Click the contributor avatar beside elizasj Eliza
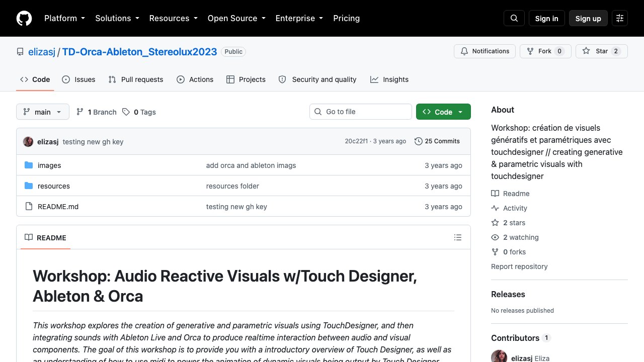644x362 pixels. point(499,357)
